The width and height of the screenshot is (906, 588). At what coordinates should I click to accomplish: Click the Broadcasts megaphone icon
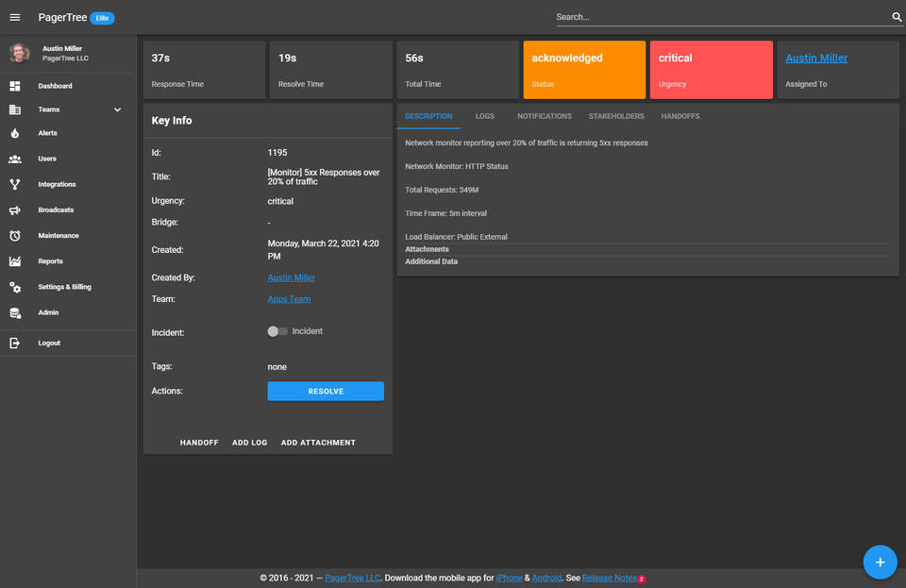tap(15, 210)
